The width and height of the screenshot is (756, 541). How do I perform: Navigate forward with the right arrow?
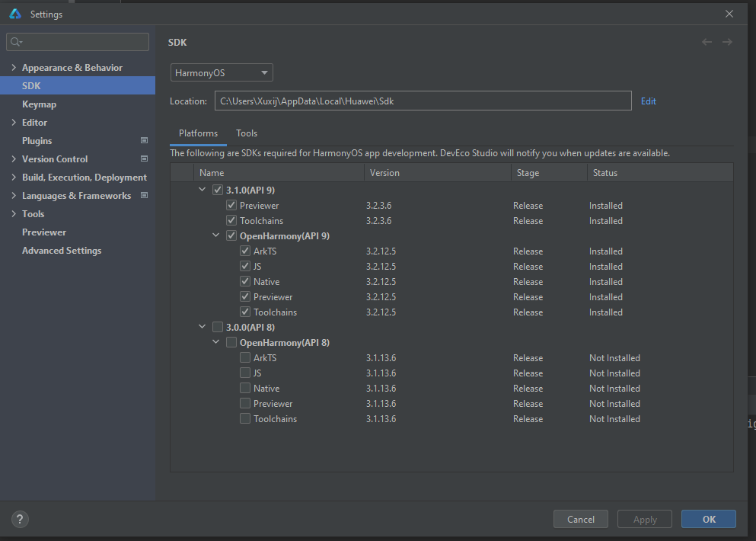pos(727,42)
